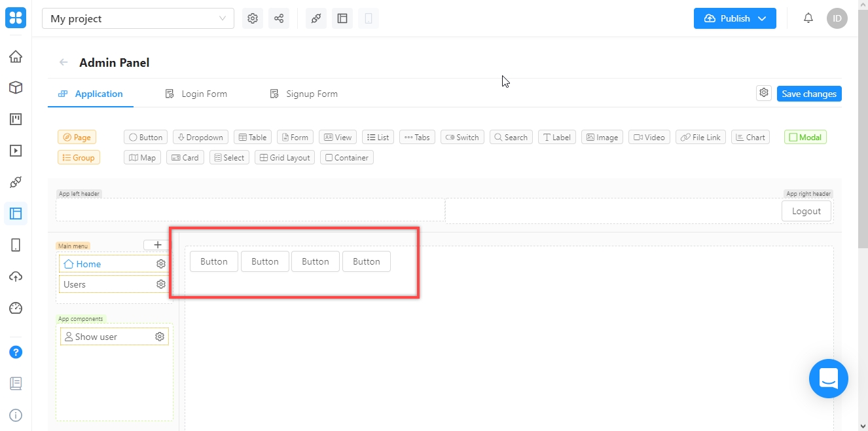Click the gear icon next to Users menu item
Screen dimensions: 868x431
(160, 284)
